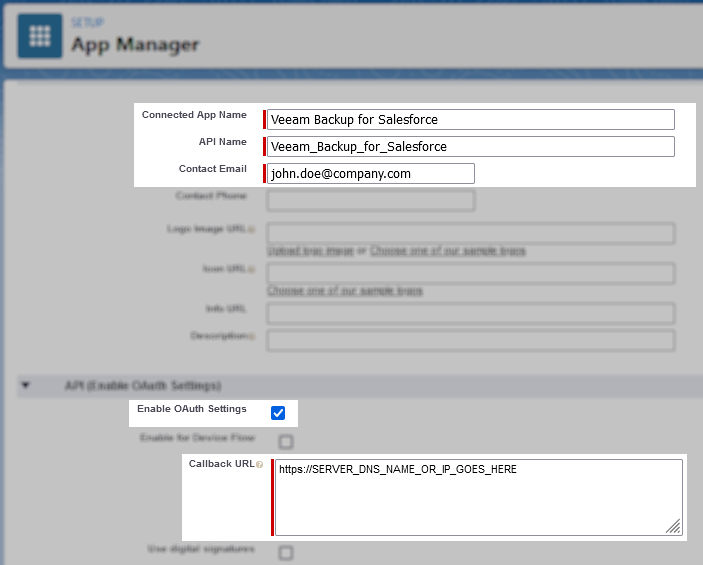The width and height of the screenshot is (703, 565).
Task: Click the API Name field
Action: point(471,147)
